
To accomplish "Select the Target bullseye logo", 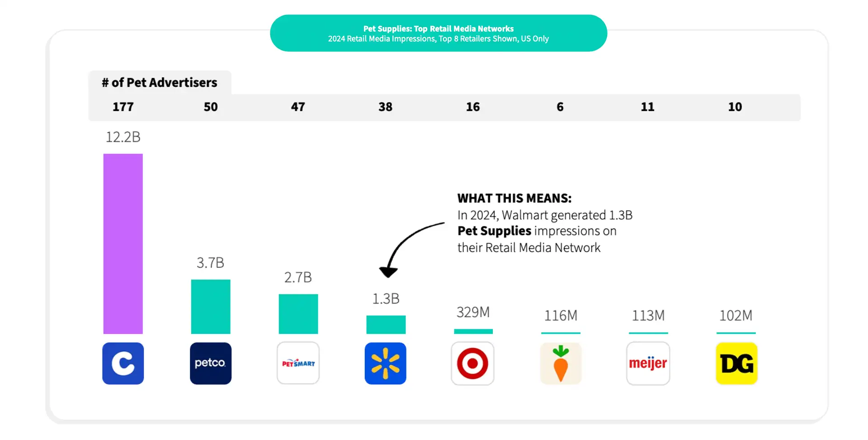I will pyautogui.click(x=472, y=363).
